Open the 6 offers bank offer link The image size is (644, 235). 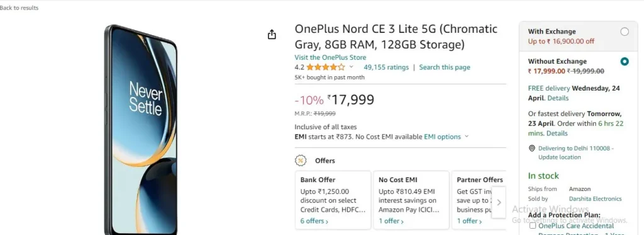314,221
